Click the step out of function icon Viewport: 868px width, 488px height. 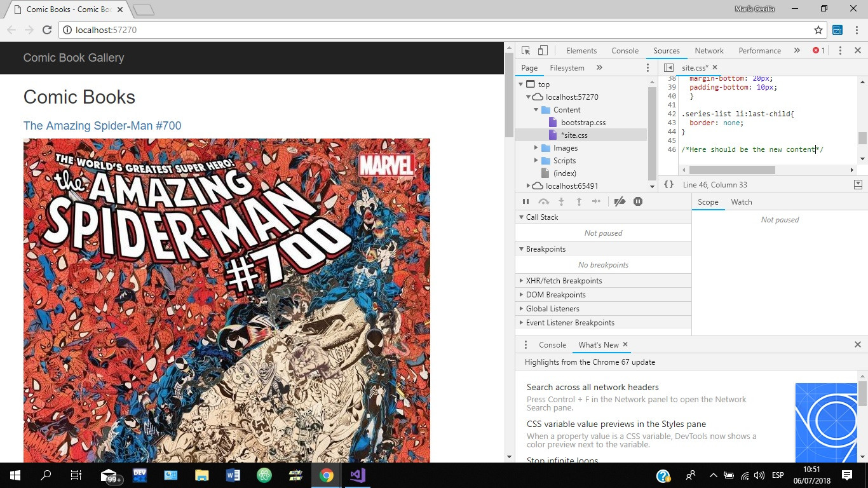click(579, 201)
